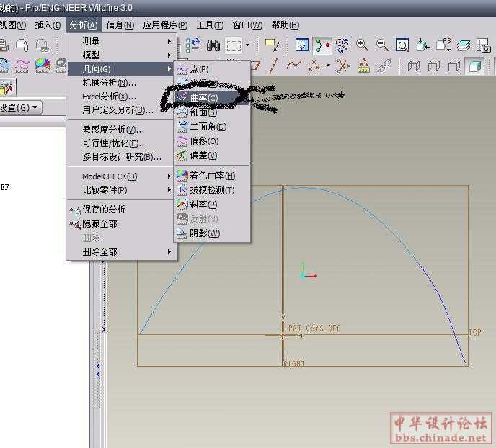Refit the model to the screen
This screenshot has width=496, height=448.
(402, 45)
